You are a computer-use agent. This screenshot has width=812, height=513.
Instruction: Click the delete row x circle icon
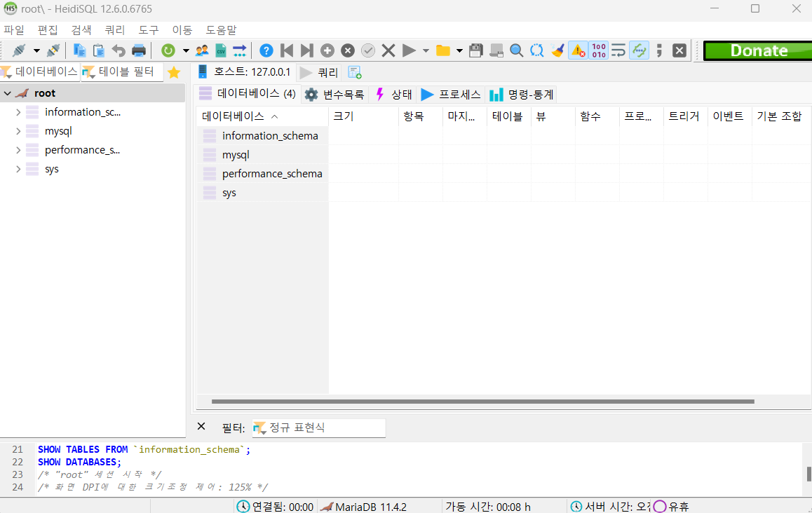348,50
